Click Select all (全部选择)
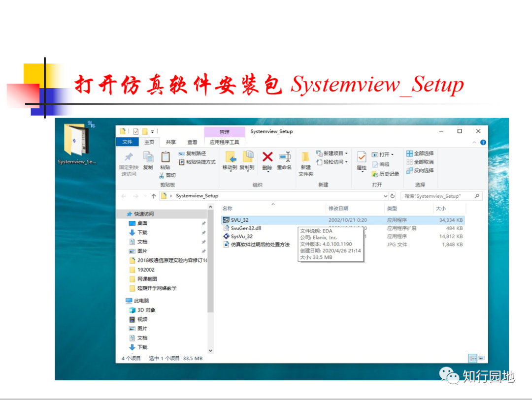The height and width of the screenshot is (400, 532). point(420,154)
